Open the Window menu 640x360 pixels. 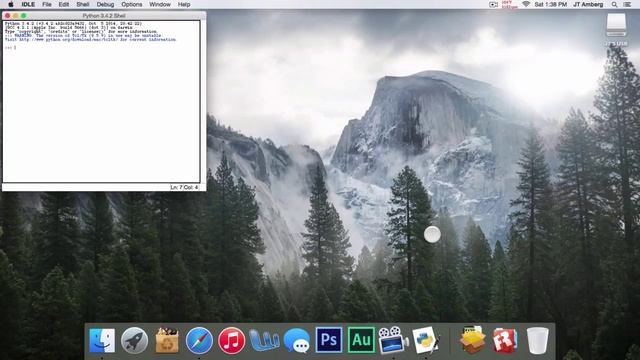click(160, 4)
